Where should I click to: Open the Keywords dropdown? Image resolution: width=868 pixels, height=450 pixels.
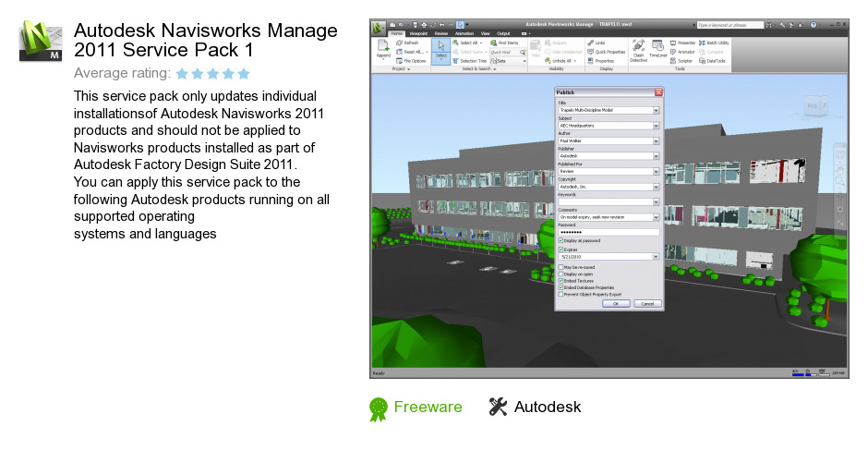tap(656, 201)
